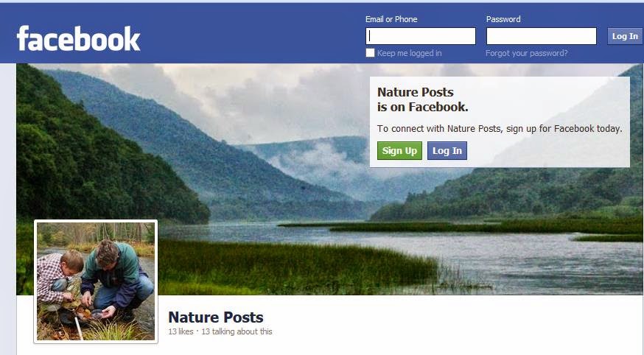Image resolution: width=644 pixels, height=355 pixels.
Task: Click the 13 talking about this text
Action: tap(237, 331)
